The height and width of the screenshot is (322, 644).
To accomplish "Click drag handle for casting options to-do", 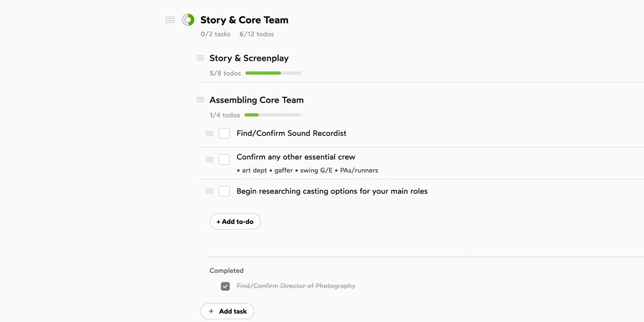I will 210,191.
